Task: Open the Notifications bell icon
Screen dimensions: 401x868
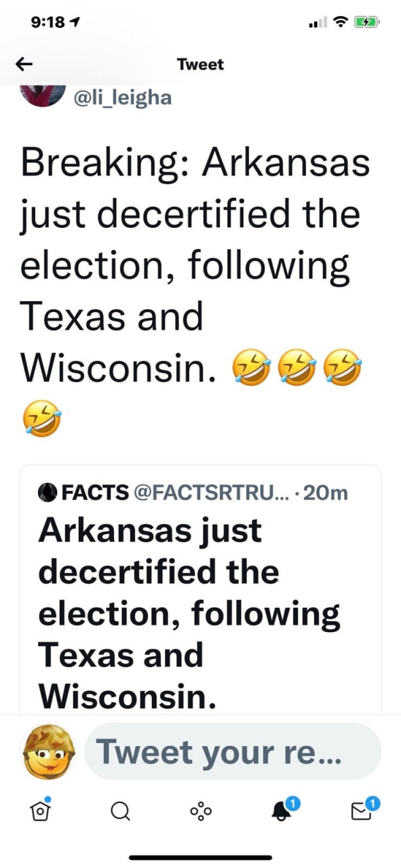Action: tap(280, 811)
